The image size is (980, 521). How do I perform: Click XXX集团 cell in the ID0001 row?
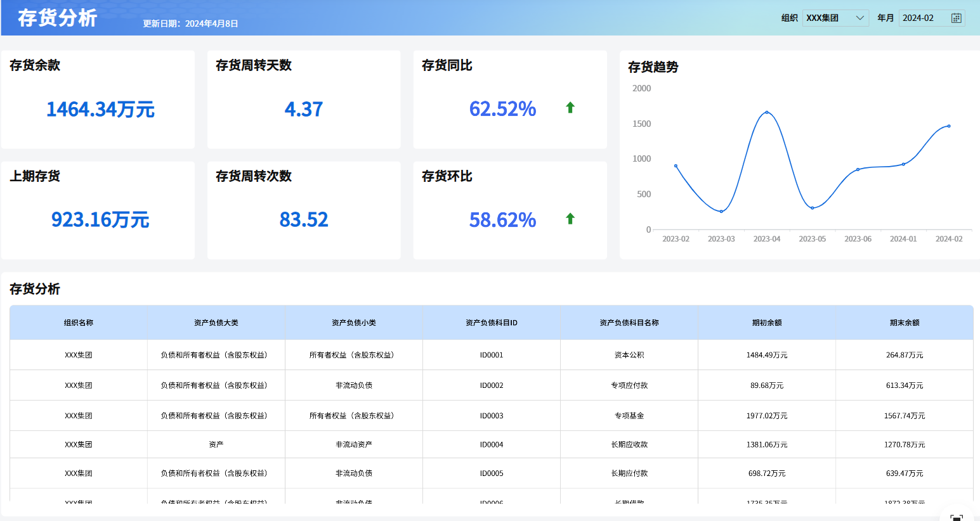79,355
